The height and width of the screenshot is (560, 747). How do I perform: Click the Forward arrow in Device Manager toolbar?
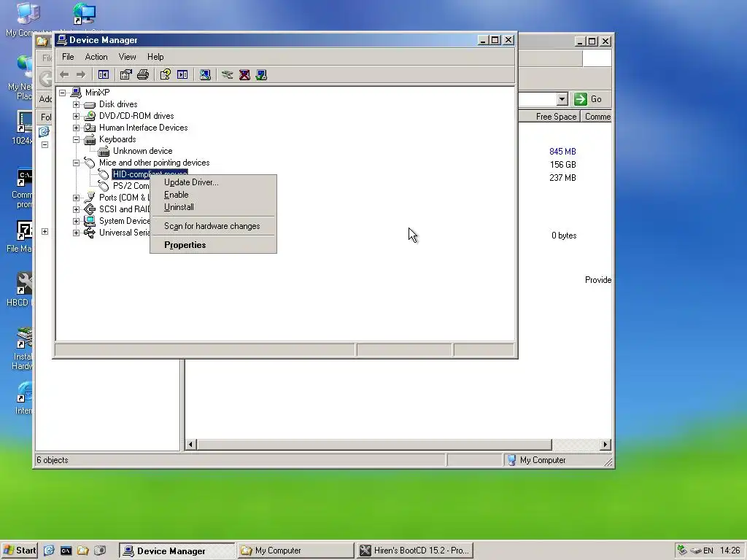81,75
